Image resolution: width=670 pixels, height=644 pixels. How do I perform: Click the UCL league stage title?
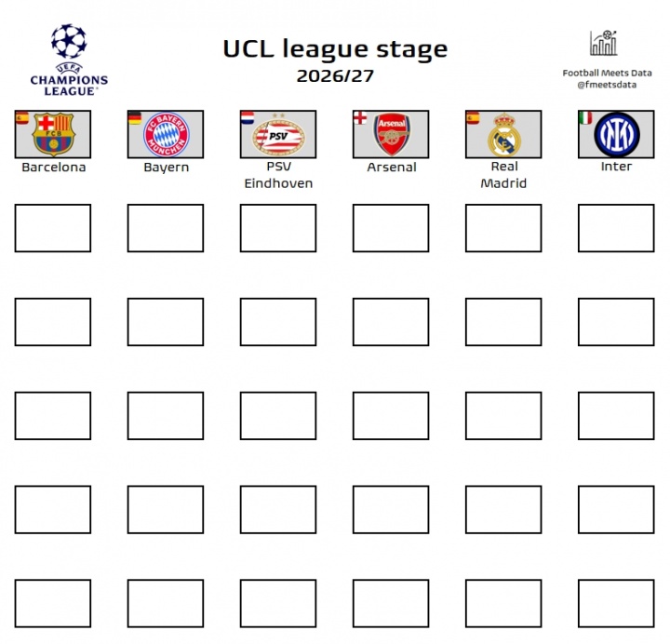(335, 48)
